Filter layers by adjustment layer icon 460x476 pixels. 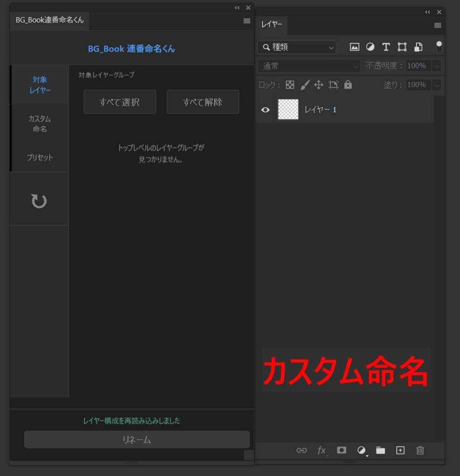pyautogui.click(x=370, y=47)
